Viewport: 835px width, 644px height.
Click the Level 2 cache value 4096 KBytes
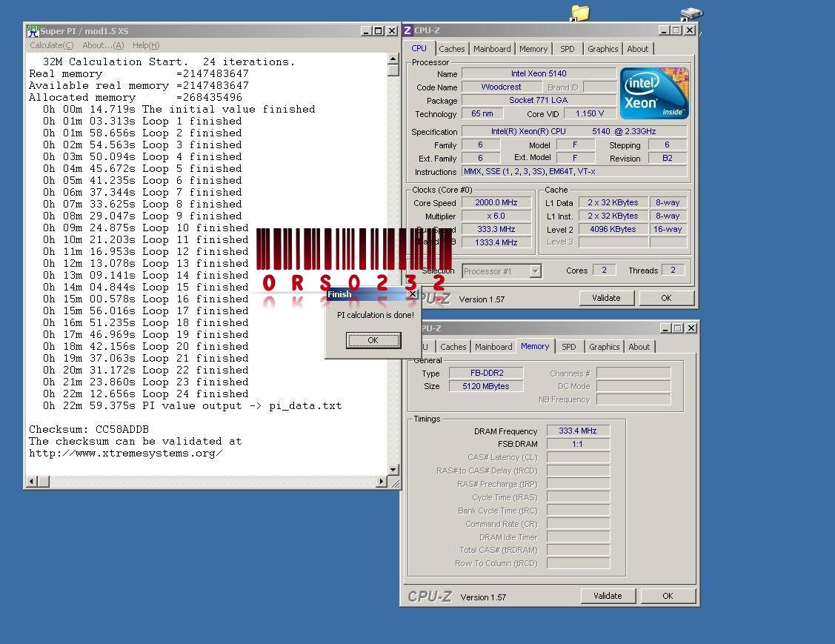[x=613, y=229]
